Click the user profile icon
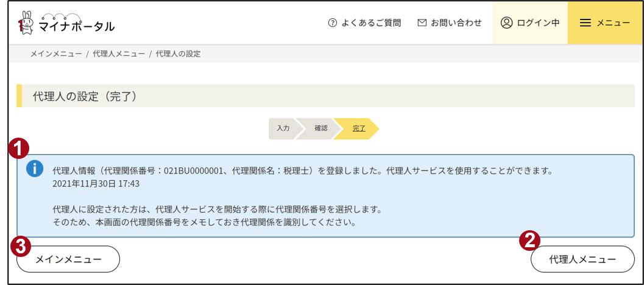 507,23
